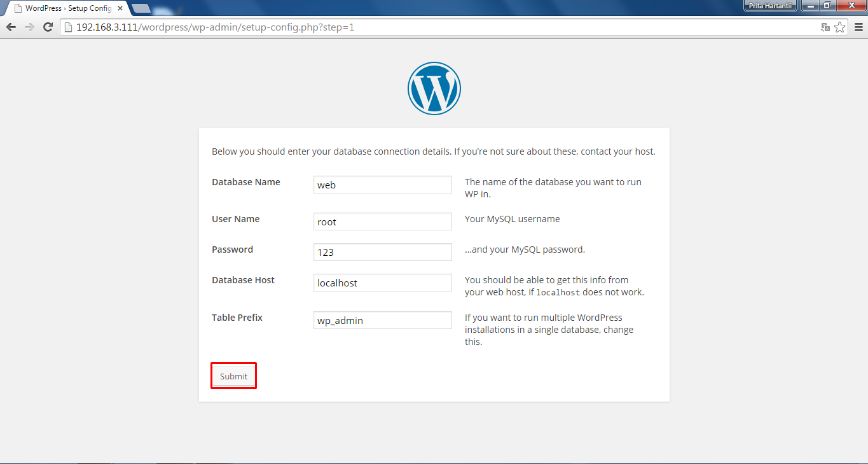Click the WordPress logo

coord(434,88)
